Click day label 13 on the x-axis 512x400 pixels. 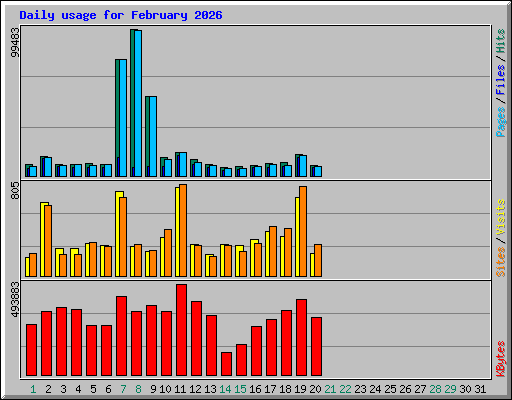[210, 389]
